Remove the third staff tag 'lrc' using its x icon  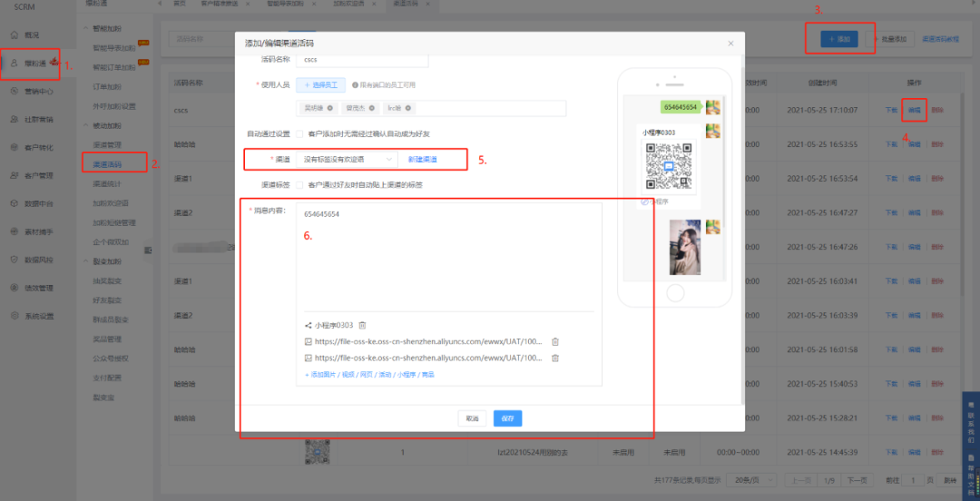(x=409, y=108)
